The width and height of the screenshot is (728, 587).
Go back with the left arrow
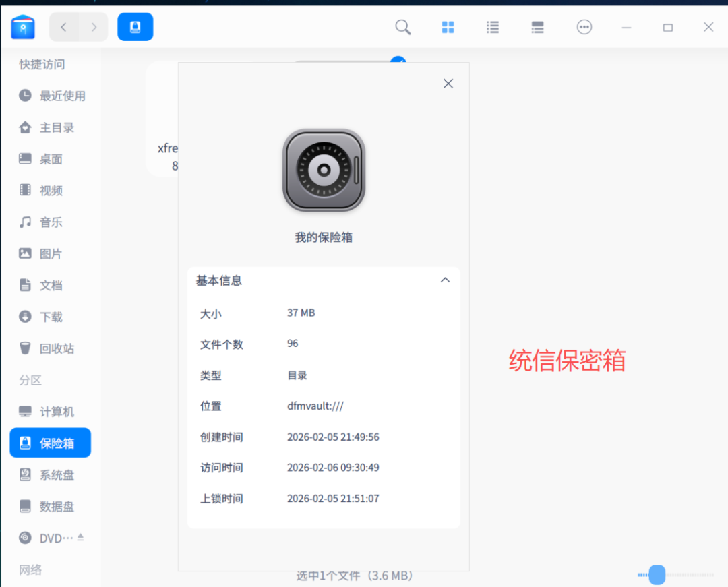coord(63,27)
